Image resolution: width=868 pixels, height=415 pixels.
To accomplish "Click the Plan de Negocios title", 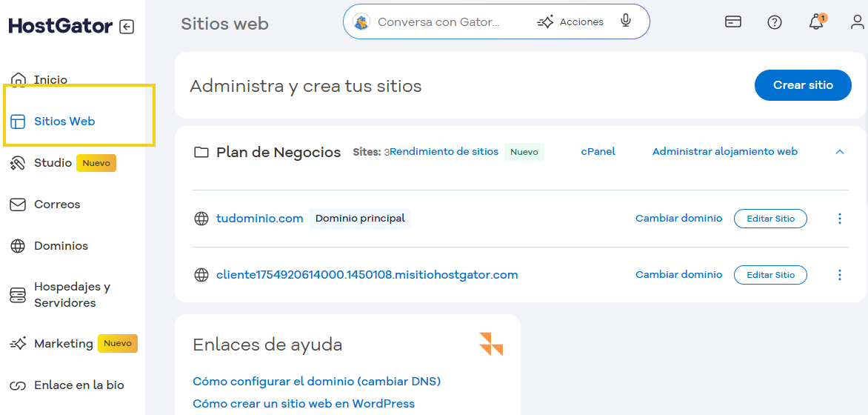I will pos(278,153).
